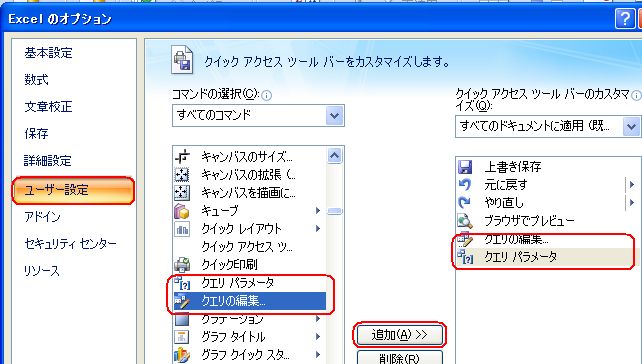Select the 数式 category
The height and width of the screenshot is (364, 642).
point(36,79)
